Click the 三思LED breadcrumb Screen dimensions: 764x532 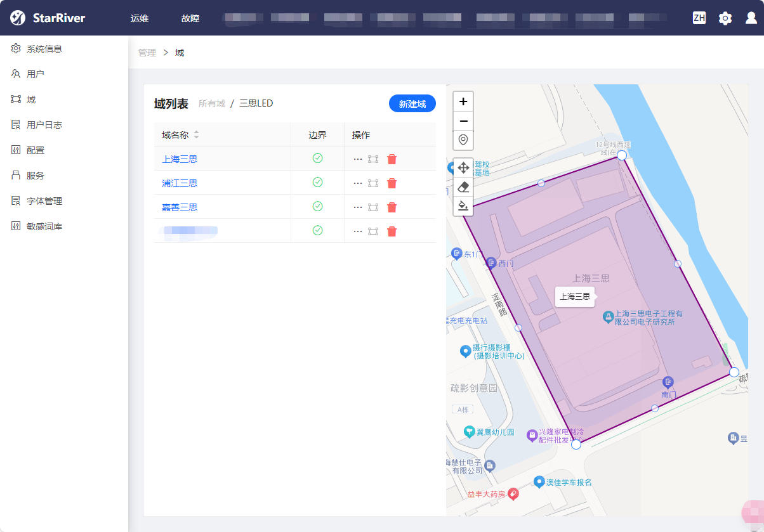[256, 103]
